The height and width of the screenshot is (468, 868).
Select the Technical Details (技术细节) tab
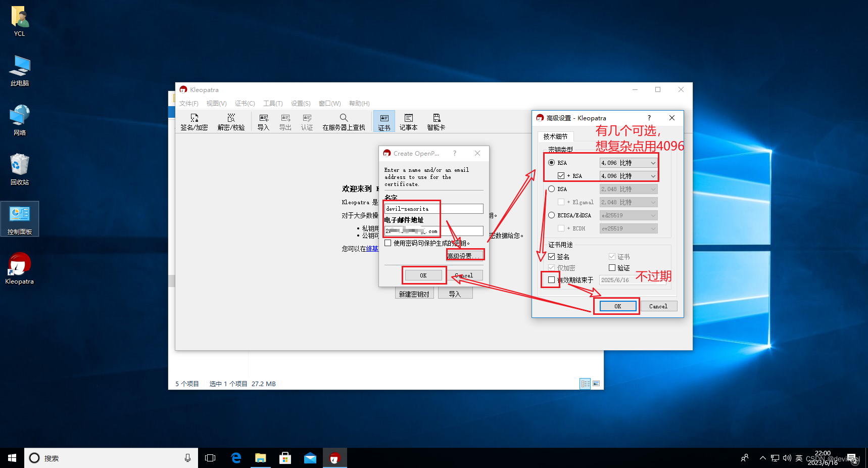pyautogui.click(x=555, y=136)
